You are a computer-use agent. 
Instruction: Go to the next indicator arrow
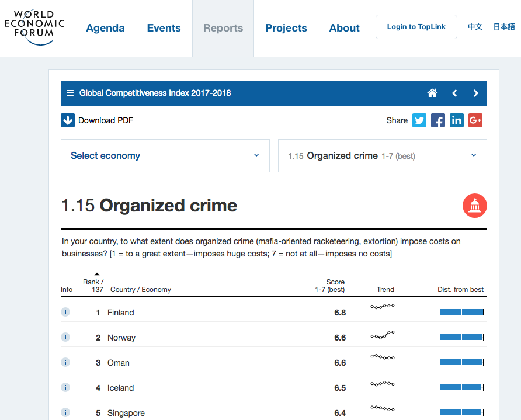point(476,93)
